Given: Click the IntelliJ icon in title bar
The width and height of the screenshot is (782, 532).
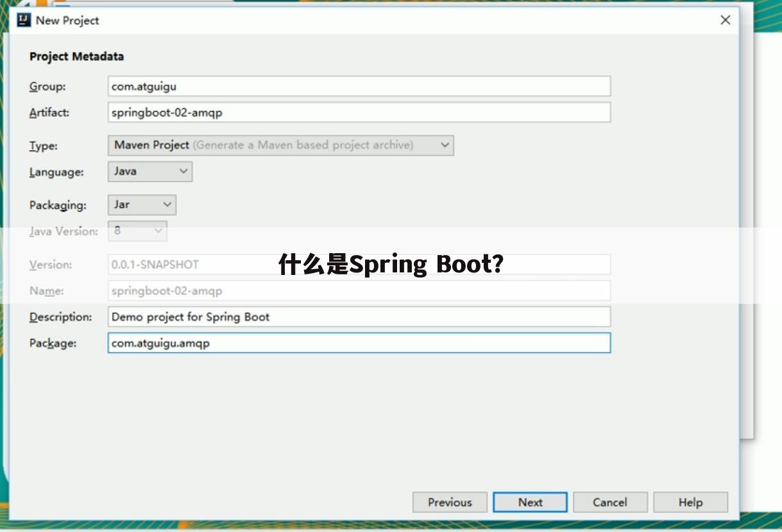Looking at the screenshot, I should tap(24, 20).
